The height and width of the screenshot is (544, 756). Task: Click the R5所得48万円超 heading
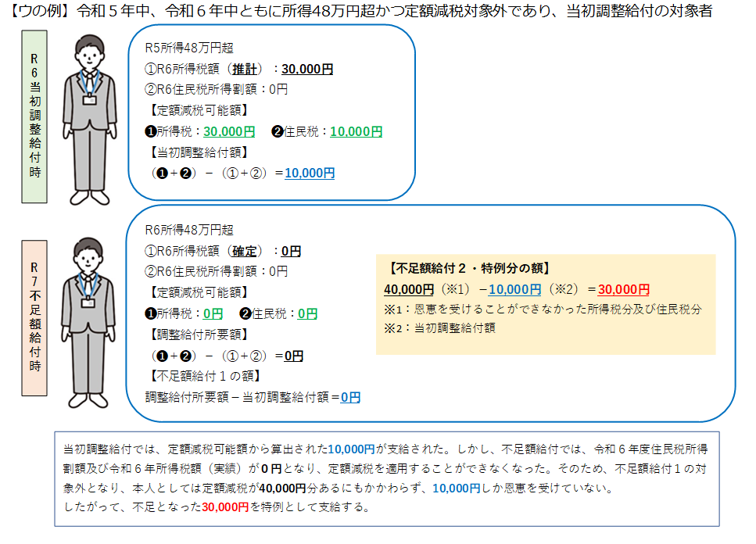(188, 48)
